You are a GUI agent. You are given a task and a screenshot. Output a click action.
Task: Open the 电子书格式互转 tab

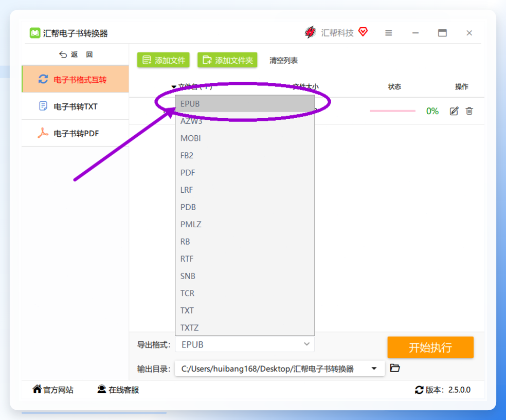(x=75, y=79)
